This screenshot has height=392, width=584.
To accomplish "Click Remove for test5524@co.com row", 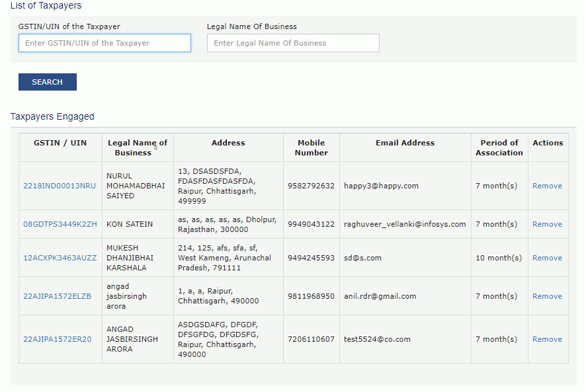I will pos(547,339).
